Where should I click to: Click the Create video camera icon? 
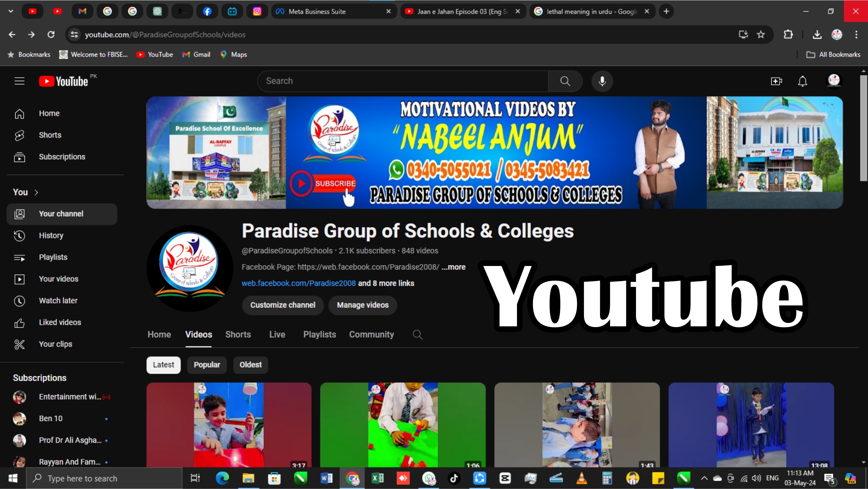pos(776,81)
